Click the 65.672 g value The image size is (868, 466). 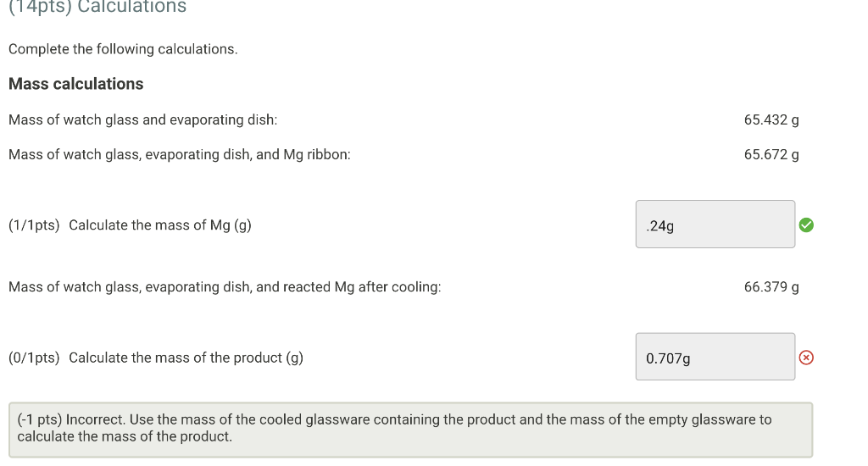[771, 155]
